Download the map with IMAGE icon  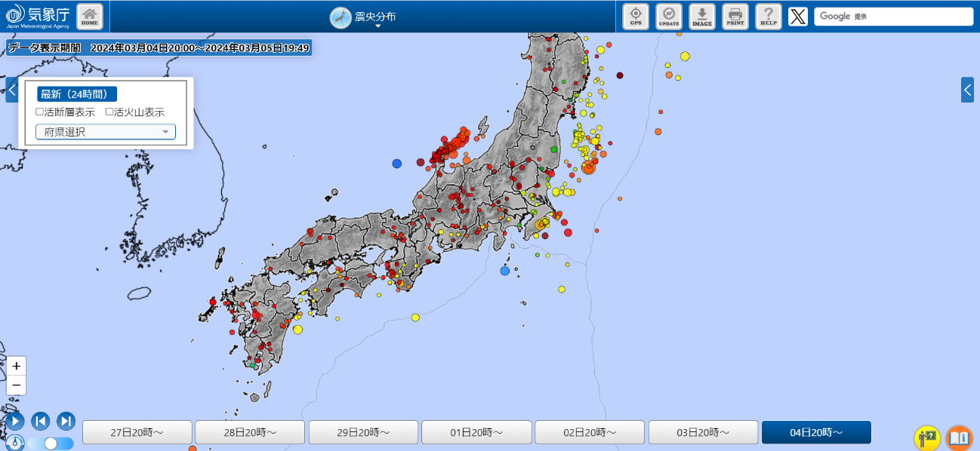pos(702,16)
